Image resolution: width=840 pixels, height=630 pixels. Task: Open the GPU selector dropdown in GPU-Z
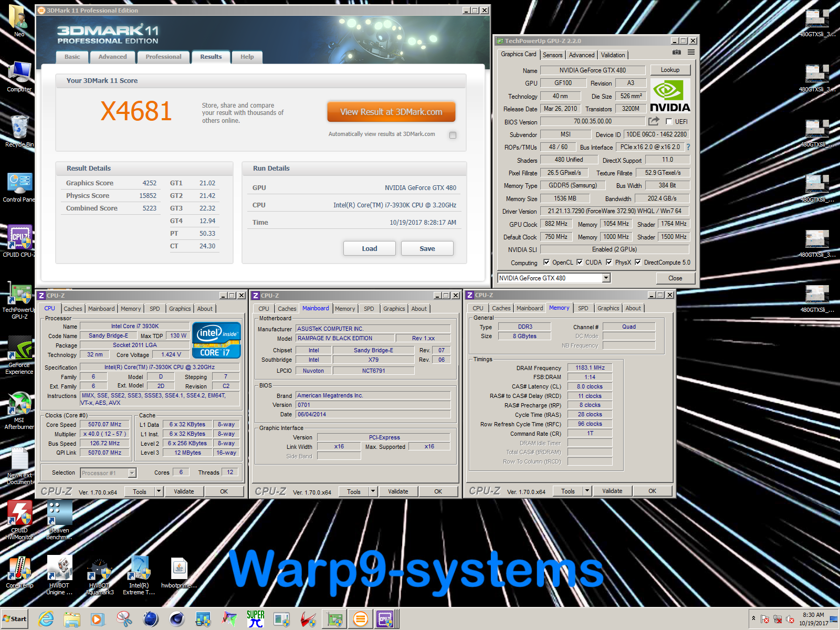click(x=606, y=278)
